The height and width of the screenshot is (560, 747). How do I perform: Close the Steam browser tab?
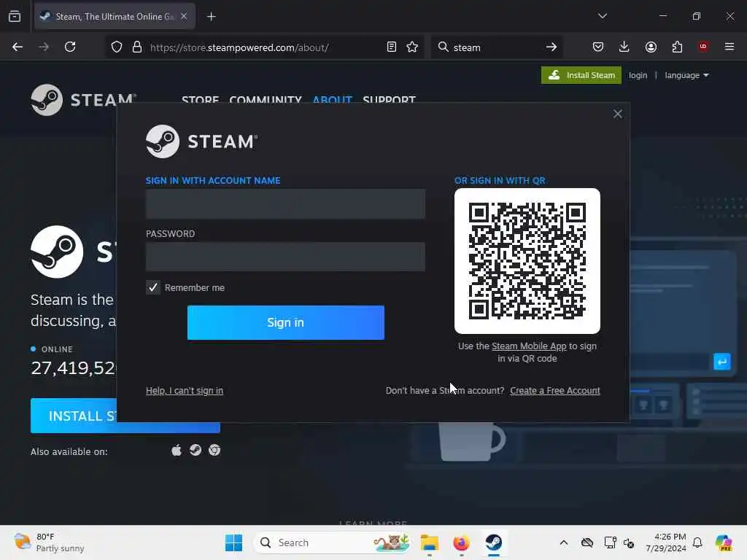click(x=184, y=16)
